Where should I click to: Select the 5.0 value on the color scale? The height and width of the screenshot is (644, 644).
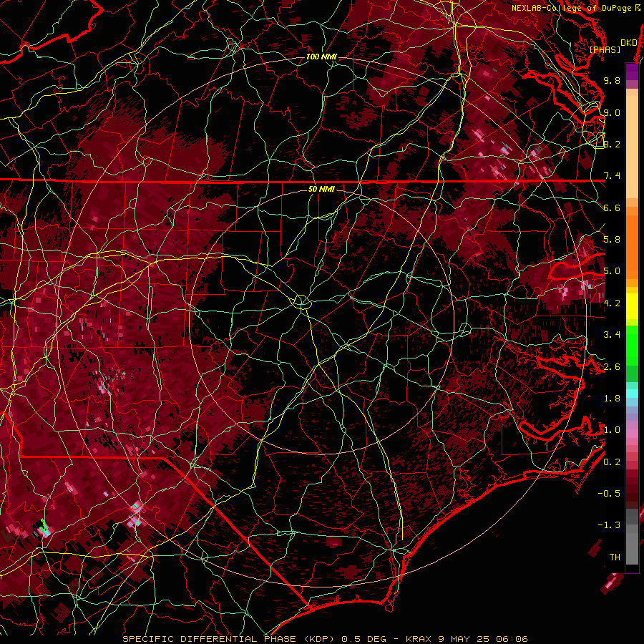(612, 271)
